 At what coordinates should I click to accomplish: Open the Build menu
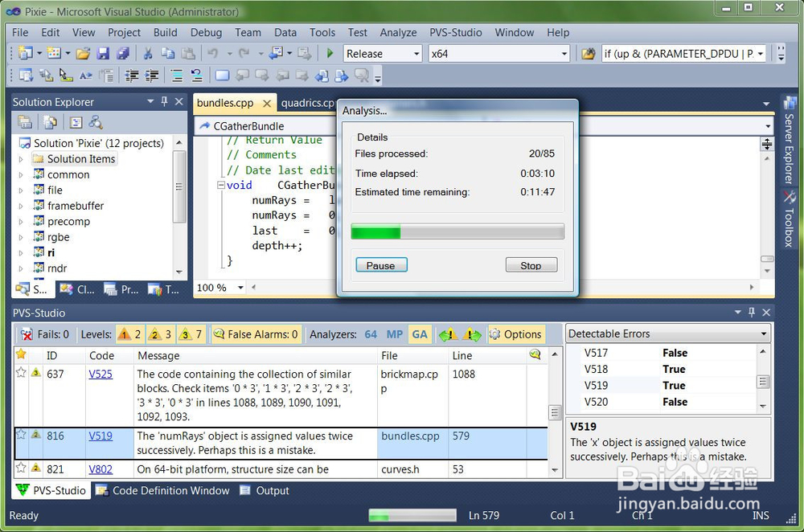pos(165,32)
